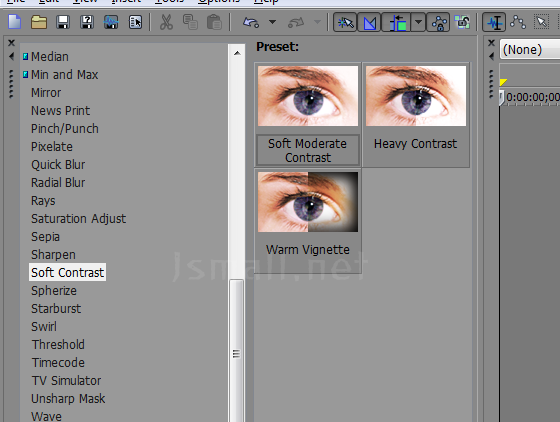
Task: Choose Pinch/Punch in the effects list
Action: coord(65,129)
